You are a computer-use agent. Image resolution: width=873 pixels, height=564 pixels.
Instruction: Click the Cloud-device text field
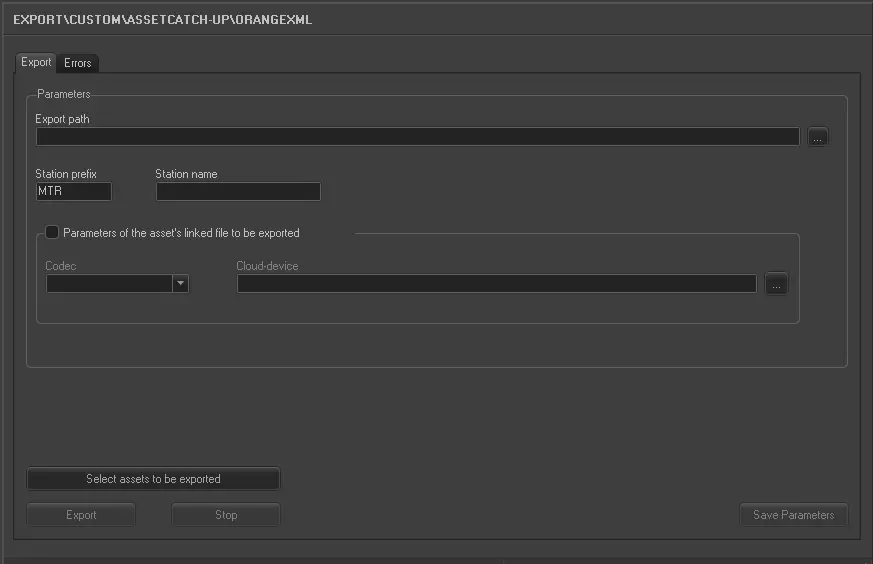point(496,284)
